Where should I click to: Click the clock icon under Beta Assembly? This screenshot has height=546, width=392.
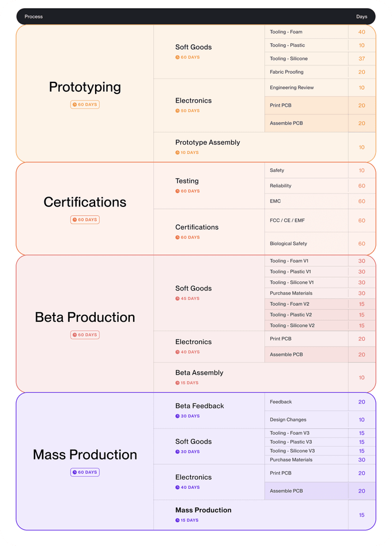(177, 383)
